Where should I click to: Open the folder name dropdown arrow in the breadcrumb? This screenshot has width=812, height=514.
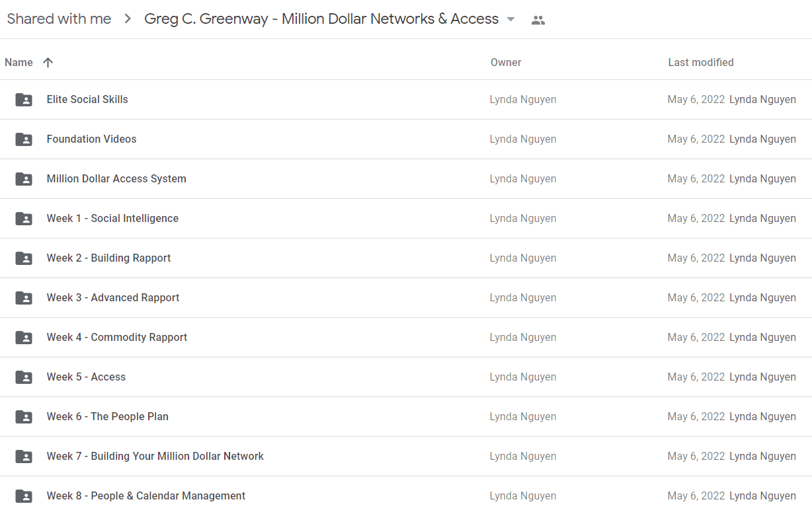click(x=510, y=19)
